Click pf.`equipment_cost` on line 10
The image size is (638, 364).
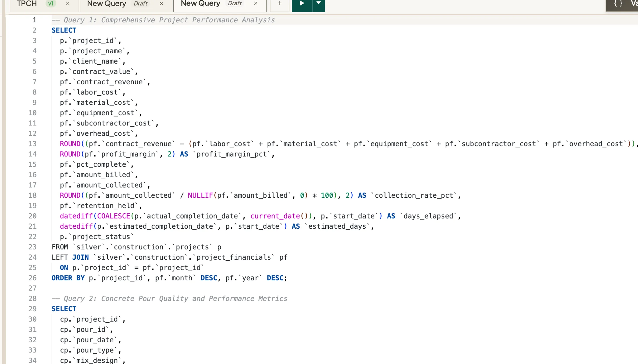tap(101, 113)
